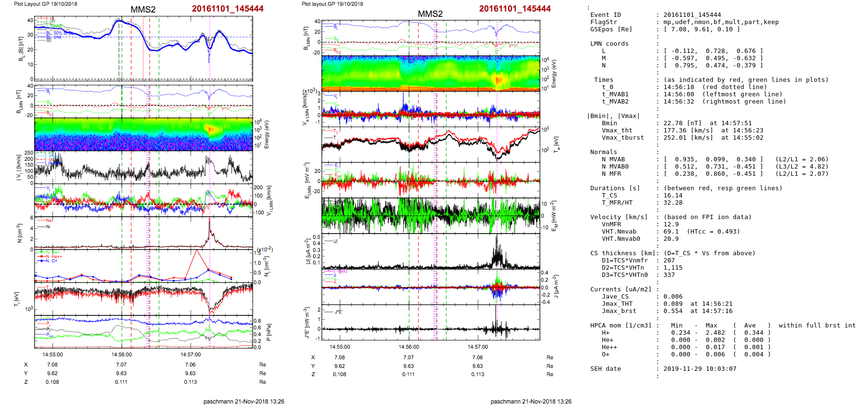Click the middle plot's 'MMS2' title
The image size is (868, 405).
tap(430, 14)
